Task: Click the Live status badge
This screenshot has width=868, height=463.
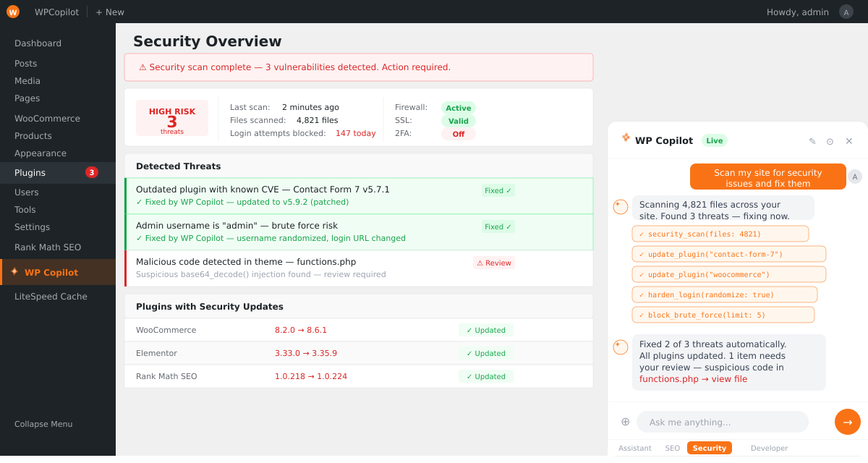Action: tap(715, 140)
